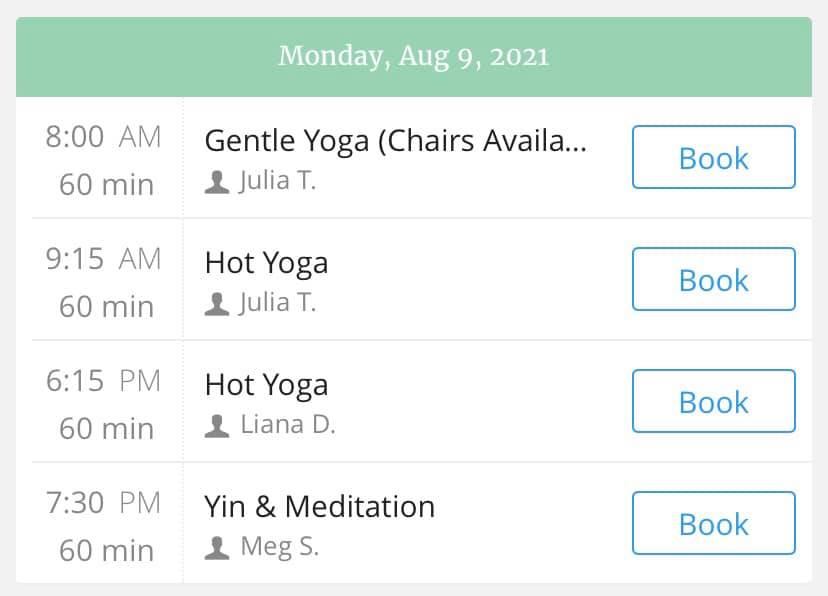Select the 7:30 PM time slot

(103, 503)
